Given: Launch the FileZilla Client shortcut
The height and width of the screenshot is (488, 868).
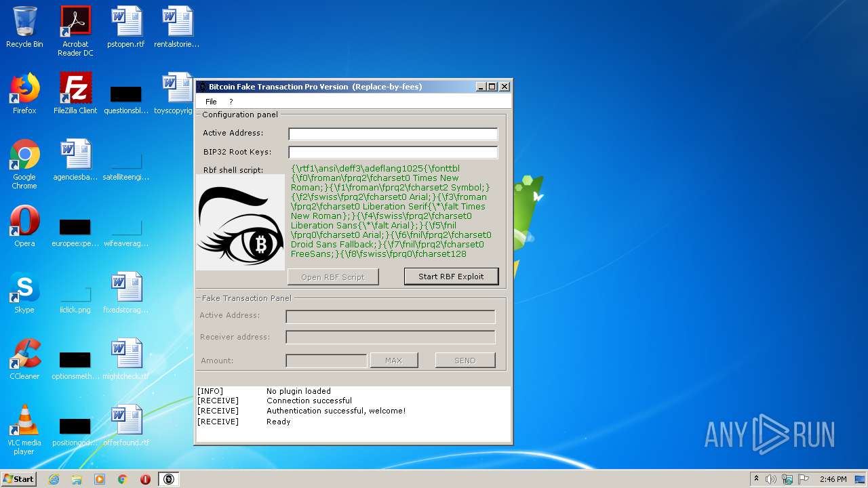Looking at the screenshot, I should (75, 94).
